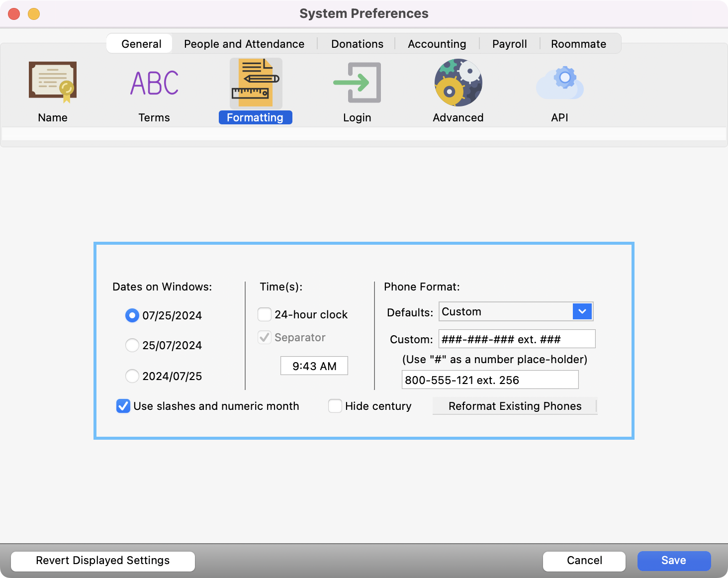
Task: Select the ABC Terms icon
Action: 154,83
